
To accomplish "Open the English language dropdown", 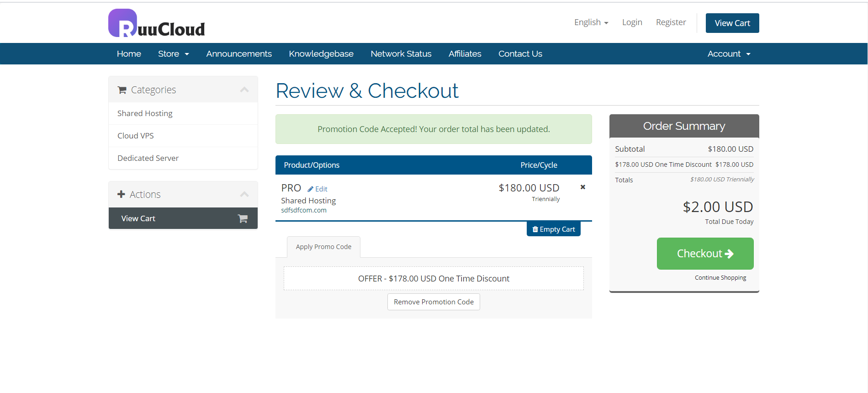I will 591,22.
